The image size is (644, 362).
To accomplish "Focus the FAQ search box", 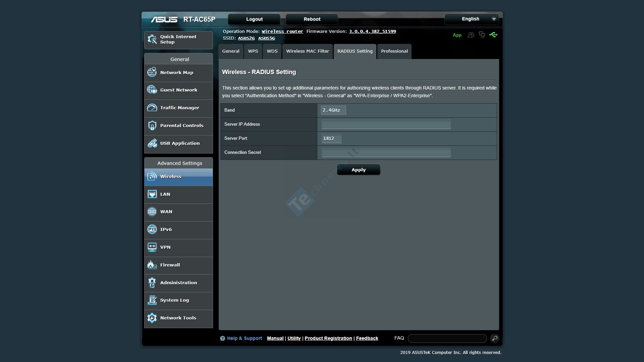I will [x=447, y=339].
